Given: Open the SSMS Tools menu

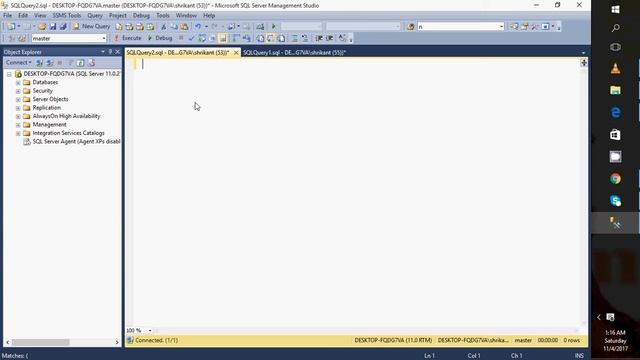Looking at the screenshot, I should coord(67,16).
